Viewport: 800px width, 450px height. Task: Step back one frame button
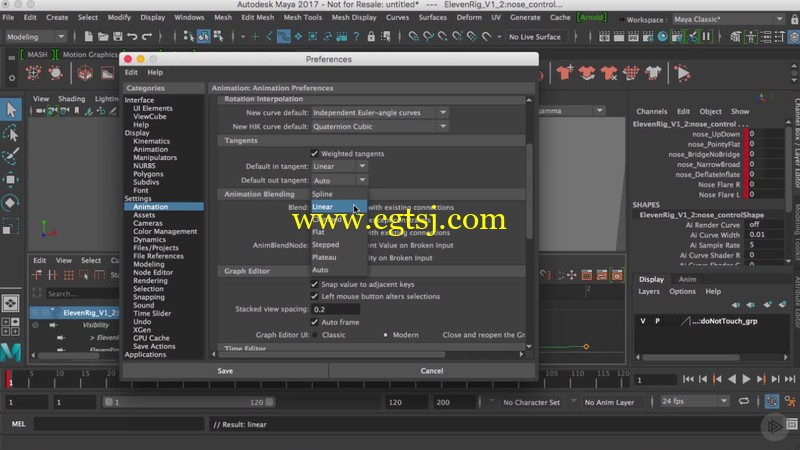[x=703, y=379]
